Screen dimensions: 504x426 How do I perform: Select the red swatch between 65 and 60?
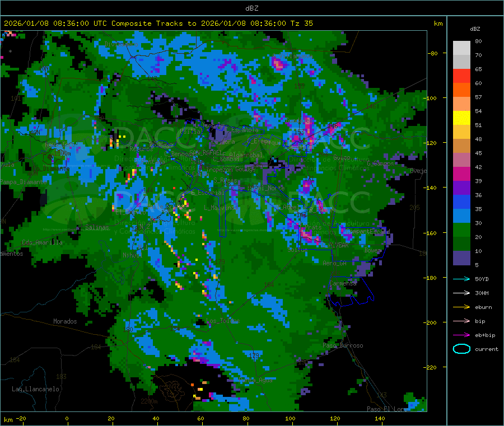(461, 76)
